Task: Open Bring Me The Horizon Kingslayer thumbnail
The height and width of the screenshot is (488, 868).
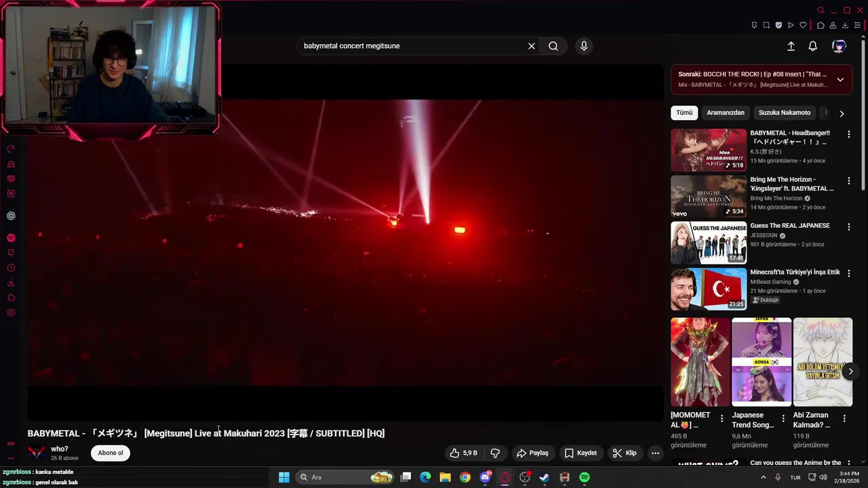Action: [x=709, y=197]
